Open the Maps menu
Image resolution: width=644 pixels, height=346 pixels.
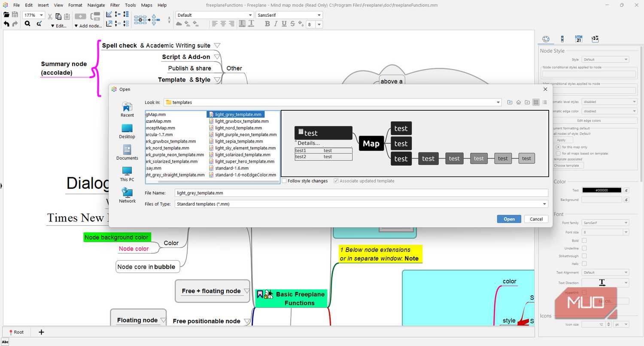pos(146,5)
